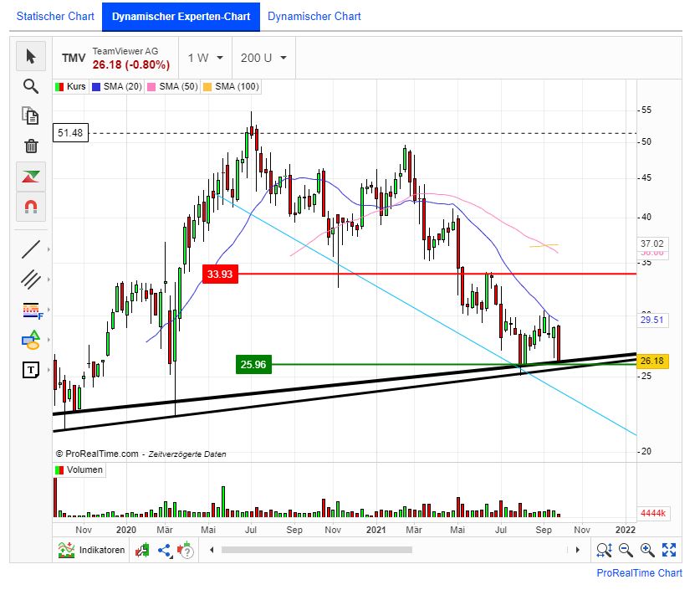Click the 4444k volume value tag
Screen dimensions: 700x595
click(x=653, y=513)
